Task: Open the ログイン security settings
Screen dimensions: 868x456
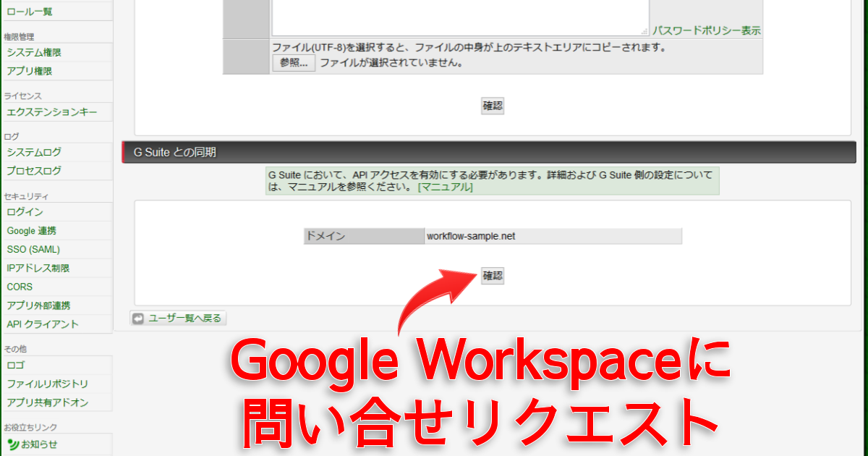Action: pos(25,212)
